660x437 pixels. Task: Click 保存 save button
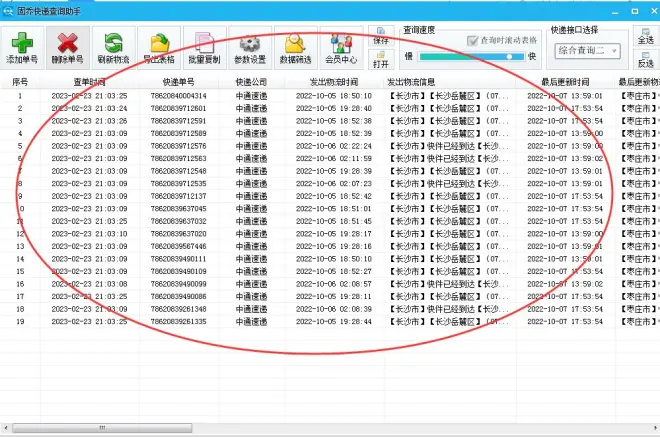click(381, 37)
